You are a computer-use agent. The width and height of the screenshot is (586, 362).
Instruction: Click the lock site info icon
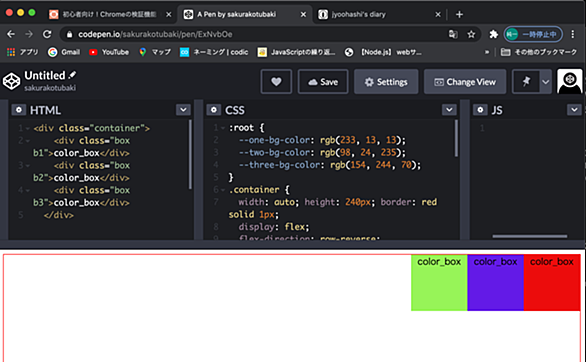click(69, 34)
